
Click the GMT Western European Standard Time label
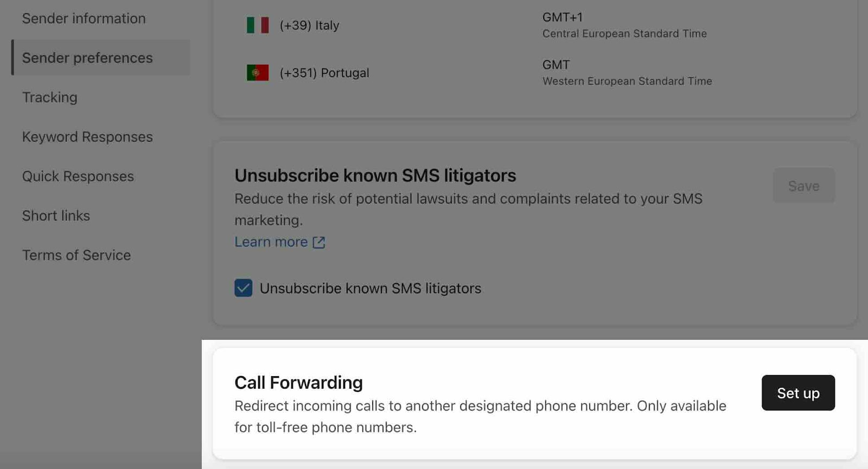[627, 72]
